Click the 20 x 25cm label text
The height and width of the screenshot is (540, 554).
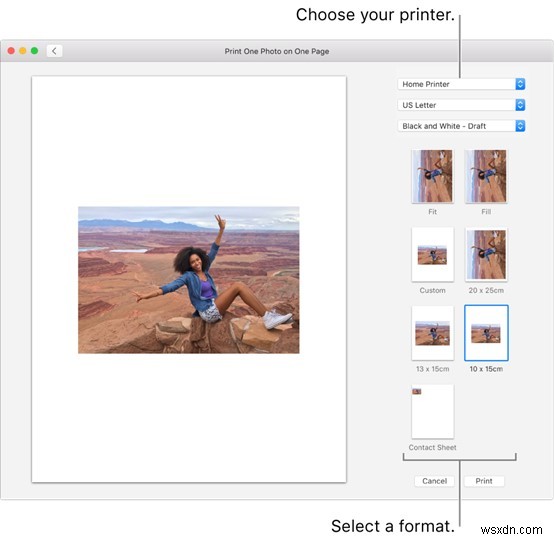coord(486,290)
